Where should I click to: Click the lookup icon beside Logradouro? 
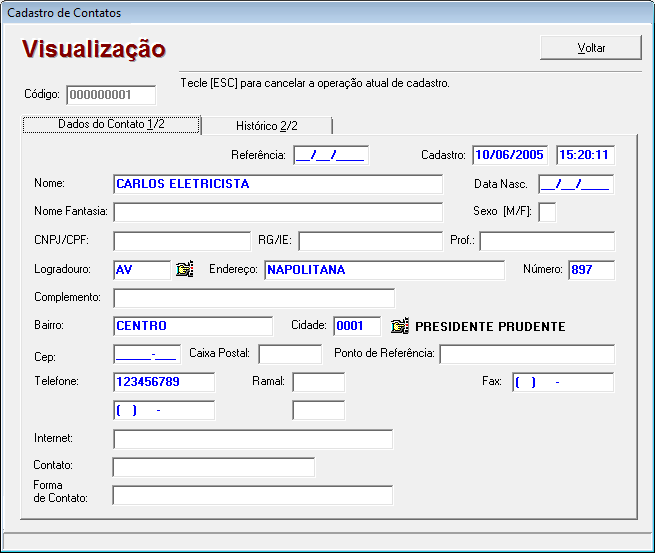point(184,269)
